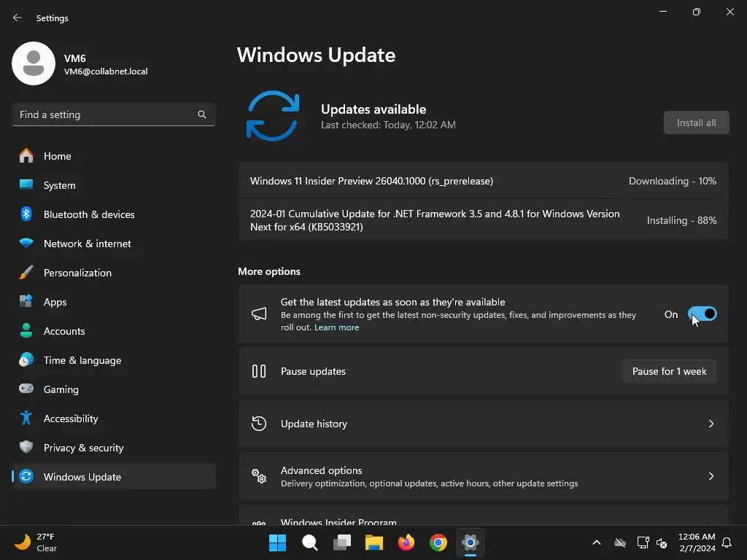The image size is (747, 560).
Task: Click the Settings gear on the taskbar
Action: (x=471, y=542)
